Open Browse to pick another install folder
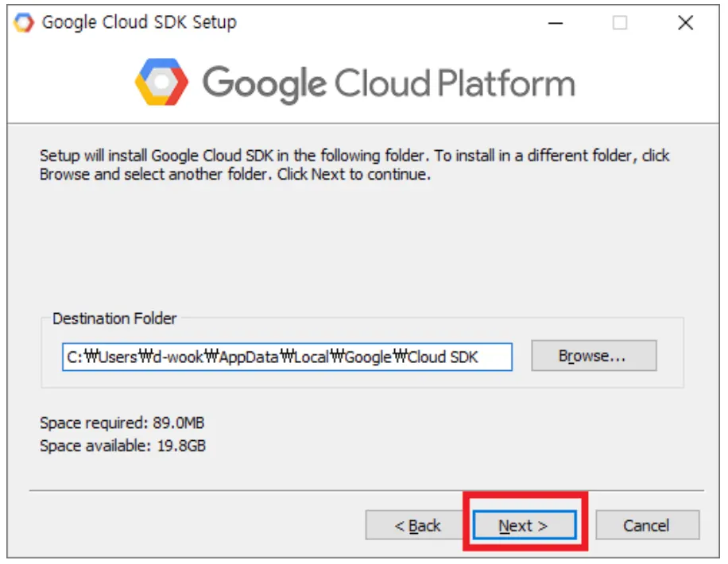 pos(593,356)
